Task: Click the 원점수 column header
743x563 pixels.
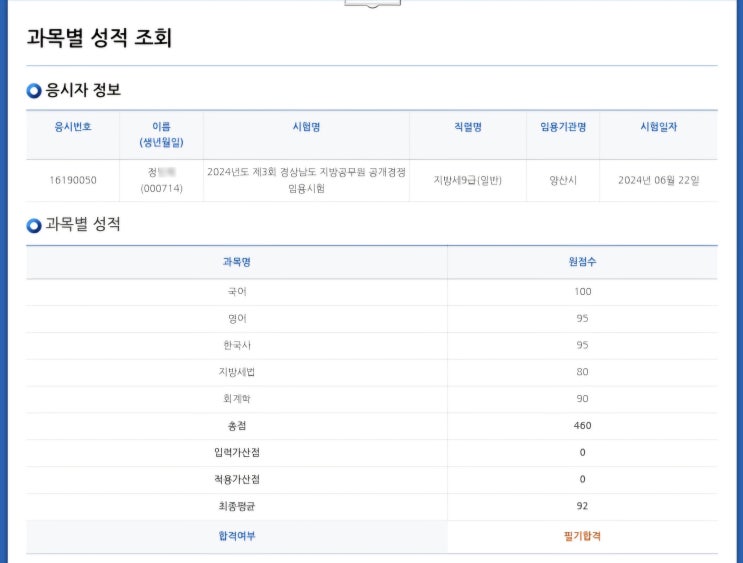Action: click(x=582, y=262)
